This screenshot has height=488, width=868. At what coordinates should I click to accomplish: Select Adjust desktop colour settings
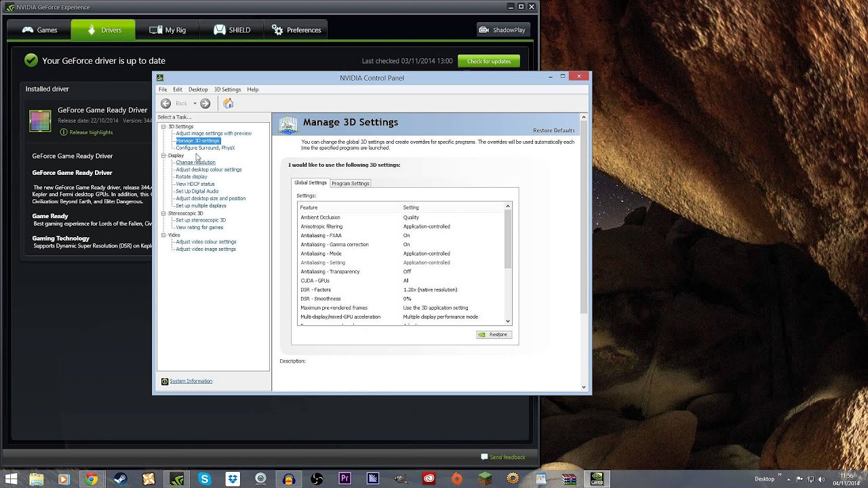[209, 170]
